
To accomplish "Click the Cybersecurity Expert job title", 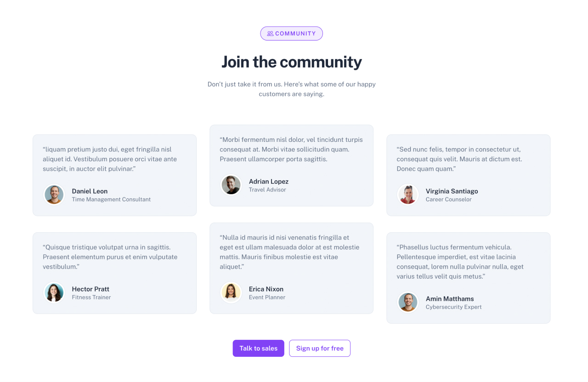I will pyautogui.click(x=453, y=307).
